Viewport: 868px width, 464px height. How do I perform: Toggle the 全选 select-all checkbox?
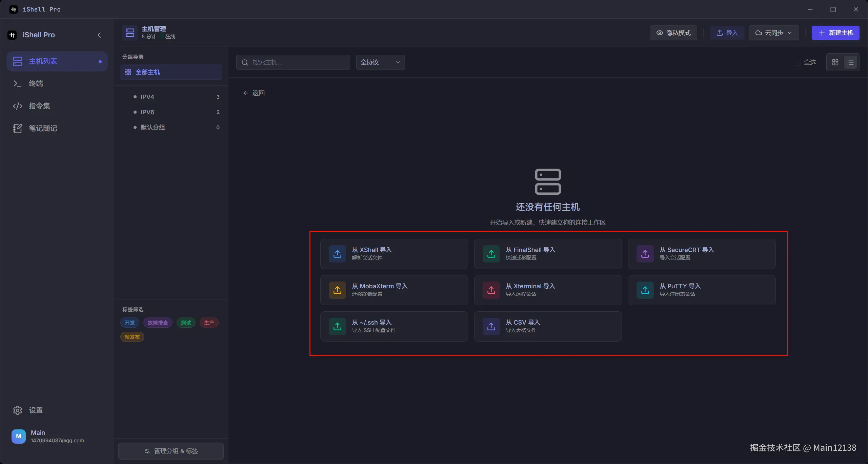pos(797,62)
